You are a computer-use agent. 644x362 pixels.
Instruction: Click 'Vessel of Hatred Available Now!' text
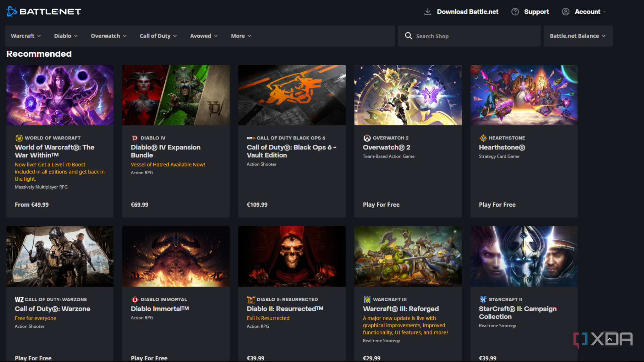tap(168, 165)
